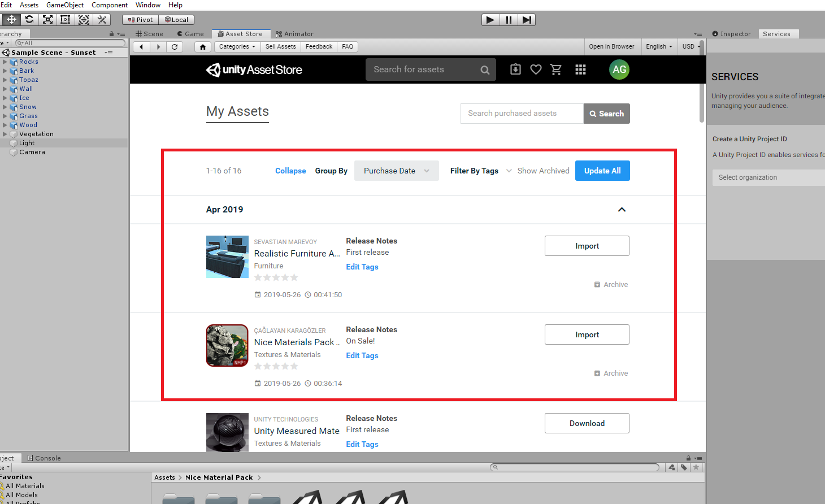Open the shopping cart
Image resolution: width=825 pixels, height=504 pixels.
[556, 69]
